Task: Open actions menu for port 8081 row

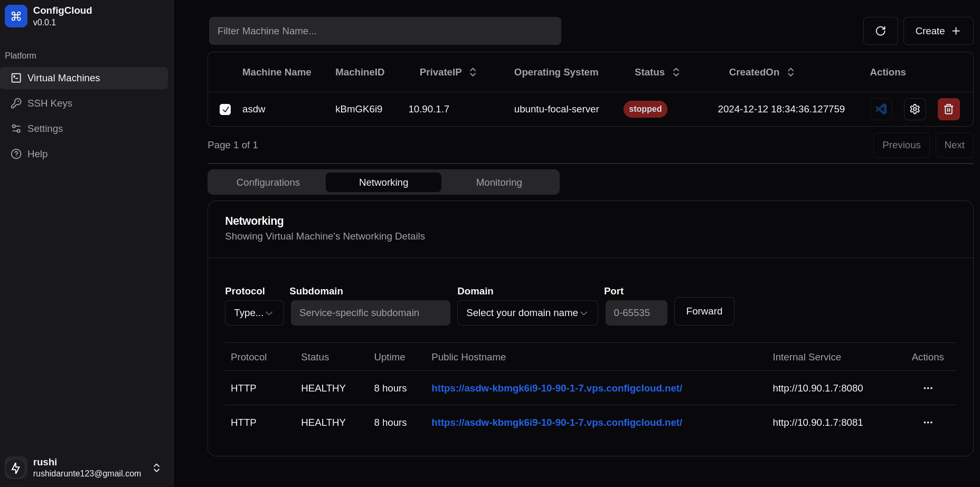Action: point(928,423)
